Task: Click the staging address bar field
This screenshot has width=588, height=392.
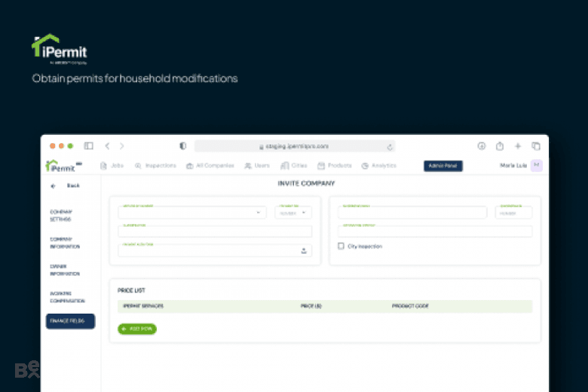Action: (294, 146)
